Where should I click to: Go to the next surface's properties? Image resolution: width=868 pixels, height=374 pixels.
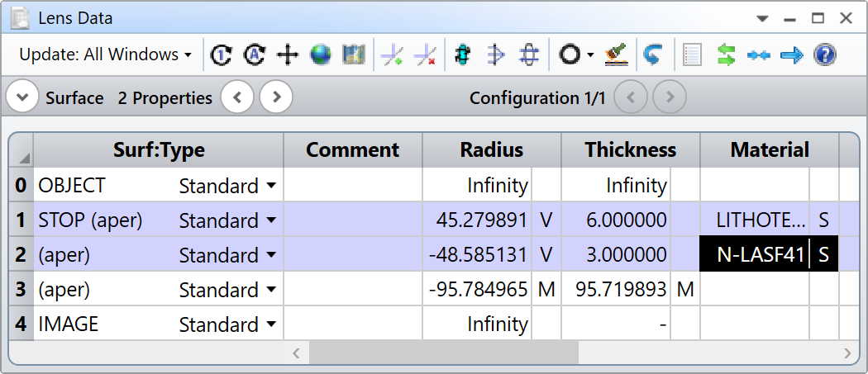tap(276, 97)
